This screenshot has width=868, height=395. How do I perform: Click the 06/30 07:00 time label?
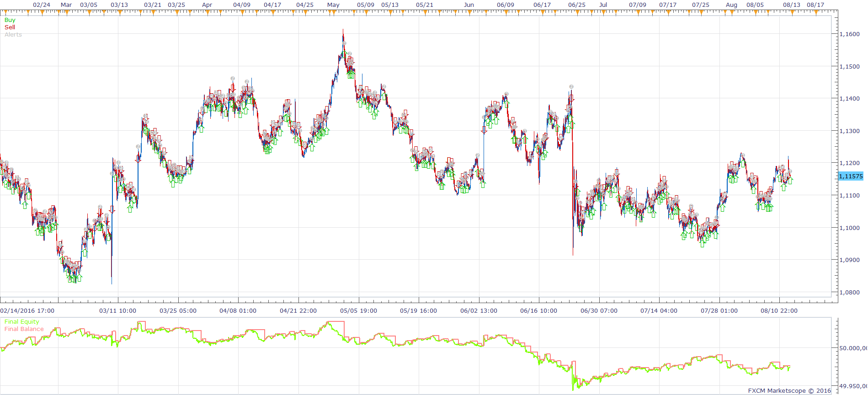tap(599, 311)
